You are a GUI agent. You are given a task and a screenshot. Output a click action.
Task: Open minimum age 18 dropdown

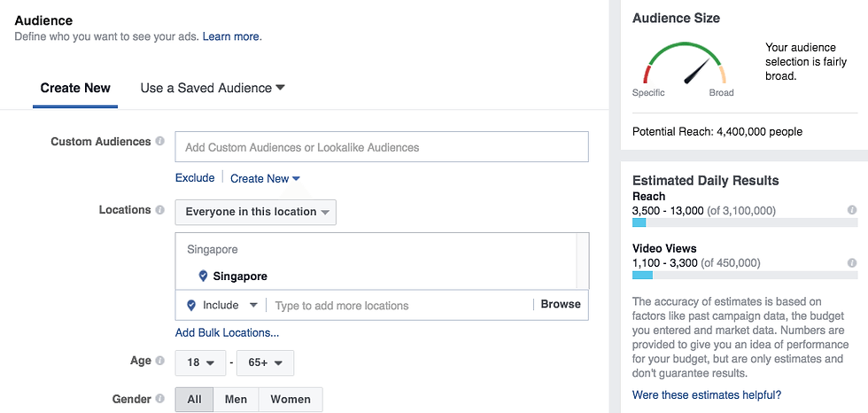(x=200, y=362)
